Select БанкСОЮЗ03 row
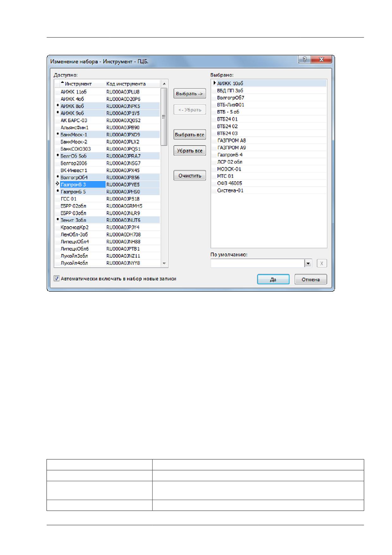 coord(107,149)
